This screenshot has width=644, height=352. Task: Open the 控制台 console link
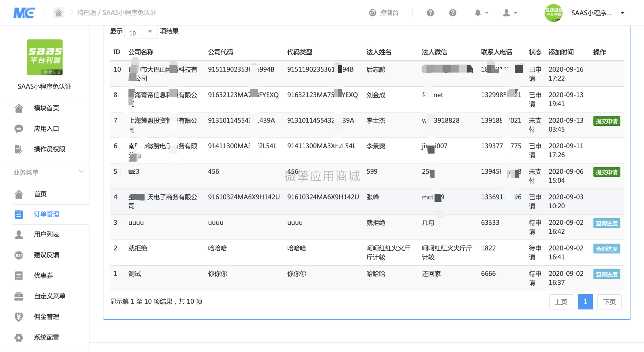tap(384, 13)
